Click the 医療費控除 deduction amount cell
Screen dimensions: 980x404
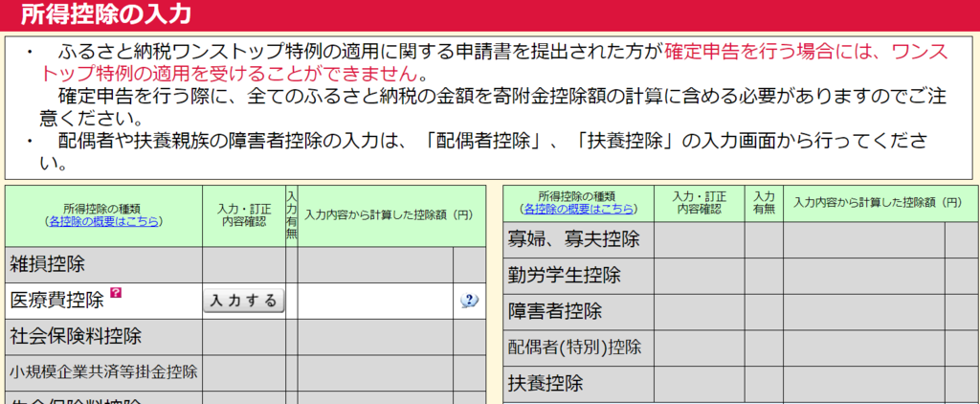coord(375,301)
